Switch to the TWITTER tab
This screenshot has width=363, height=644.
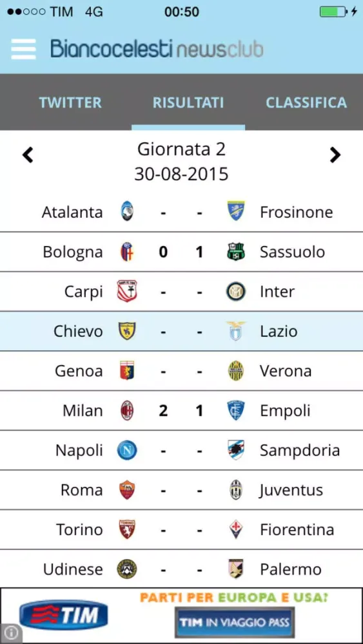70,102
